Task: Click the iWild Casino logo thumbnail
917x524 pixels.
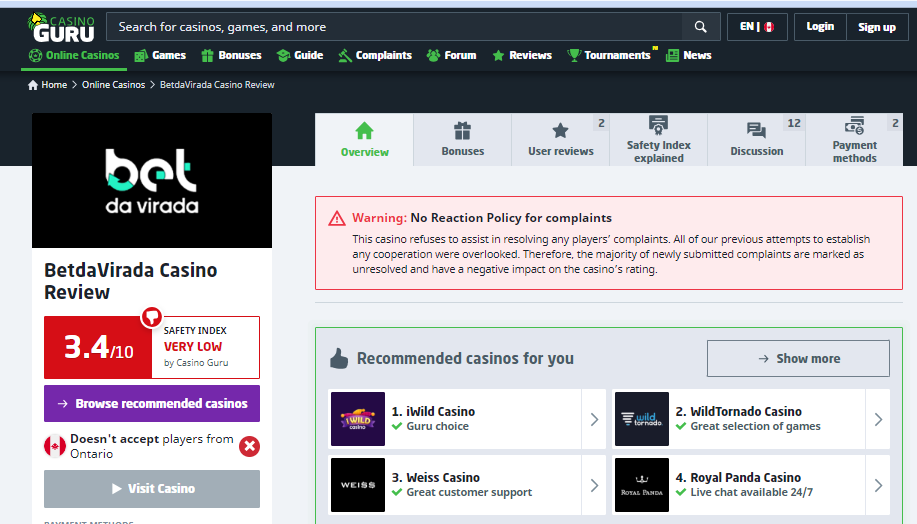Action: pyautogui.click(x=357, y=418)
